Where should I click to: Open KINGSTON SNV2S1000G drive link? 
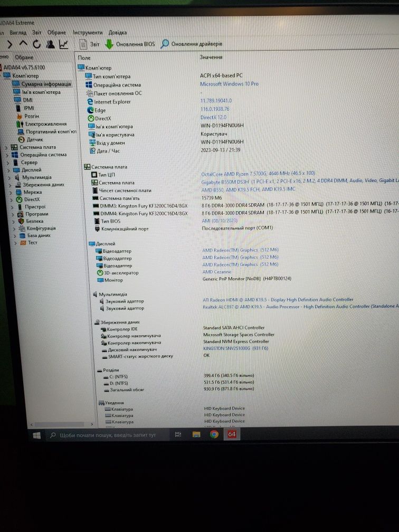(x=235, y=348)
